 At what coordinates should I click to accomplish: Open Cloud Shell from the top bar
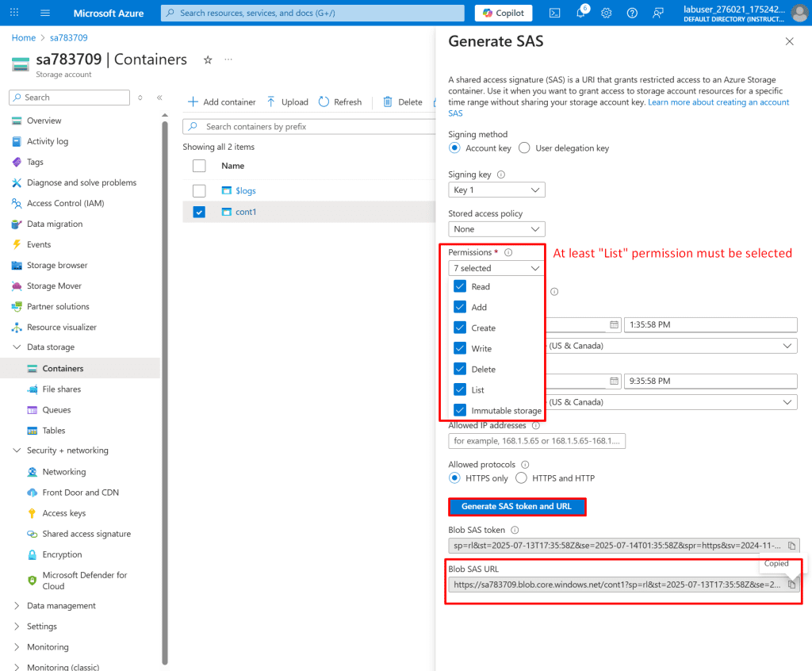(x=555, y=13)
